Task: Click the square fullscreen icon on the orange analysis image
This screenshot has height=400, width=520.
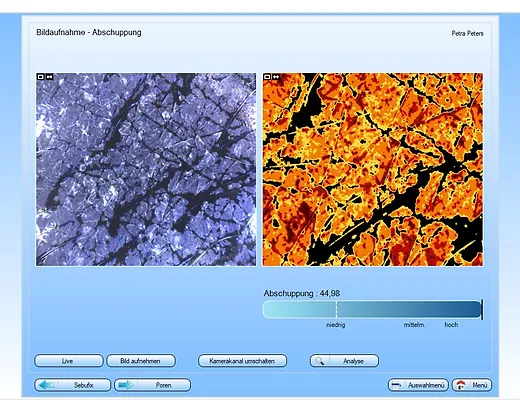Action: (267, 77)
